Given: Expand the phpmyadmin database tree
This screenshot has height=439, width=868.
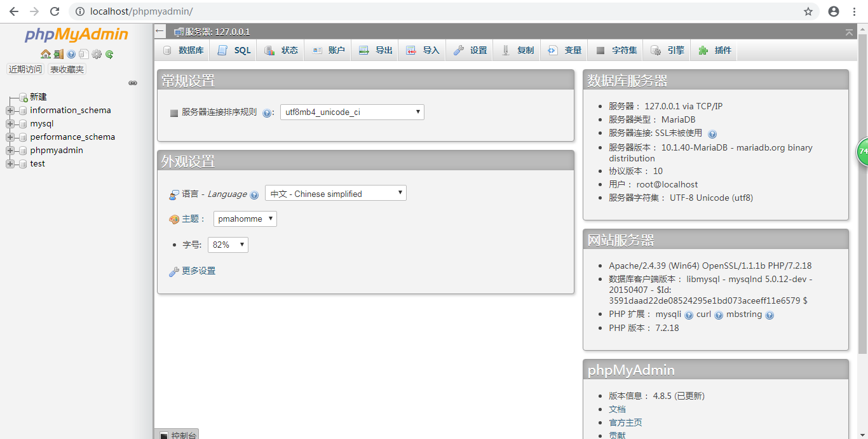Looking at the screenshot, I should [x=10, y=151].
